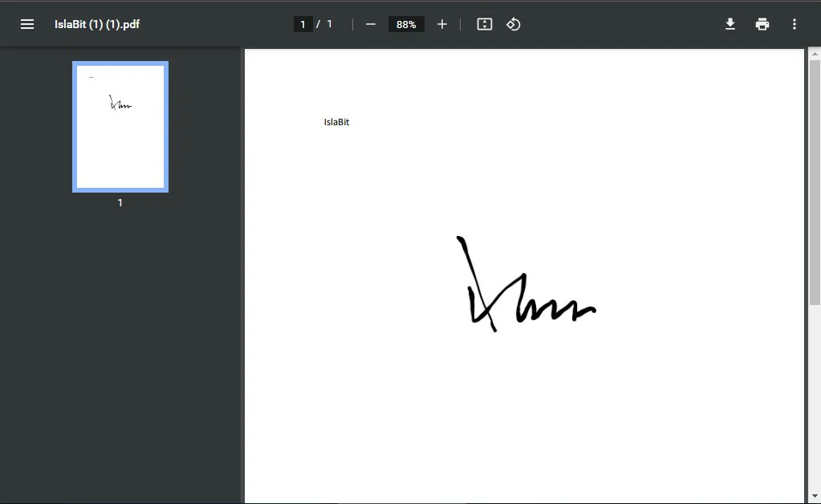The height and width of the screenshot is (504, 821).
Task: Download the PDF file
Action: pyautogui.click(x=730, y=24)
